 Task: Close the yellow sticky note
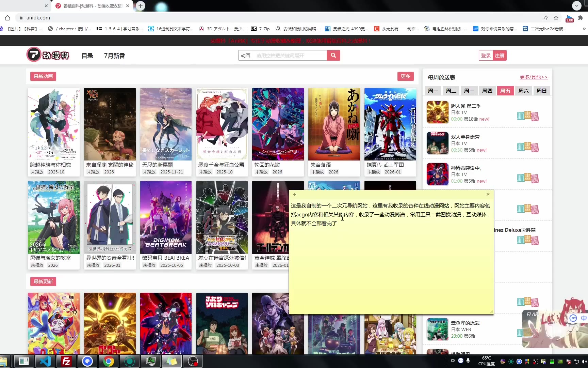click(x=488, y=194)
